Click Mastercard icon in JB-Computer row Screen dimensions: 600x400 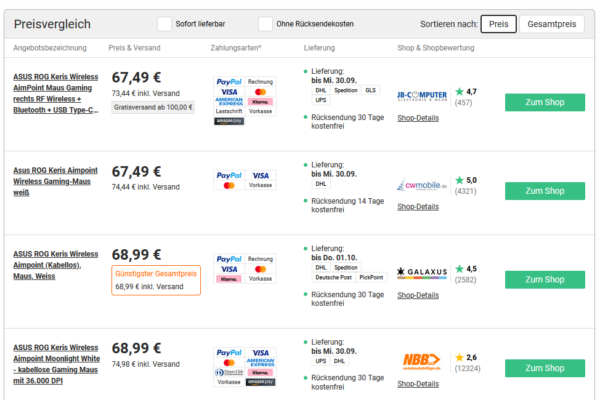[x=260, y=92]
